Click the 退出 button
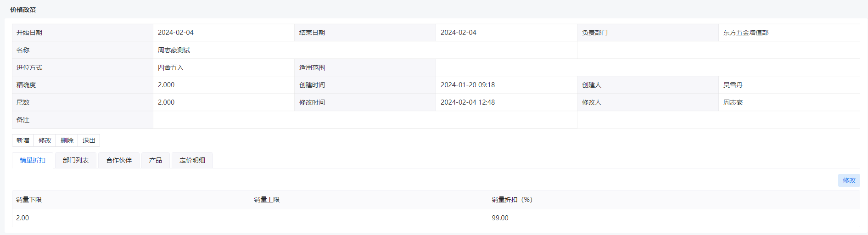Image resolution: width=868 pixels, height=235 pixels. (89, 140)
